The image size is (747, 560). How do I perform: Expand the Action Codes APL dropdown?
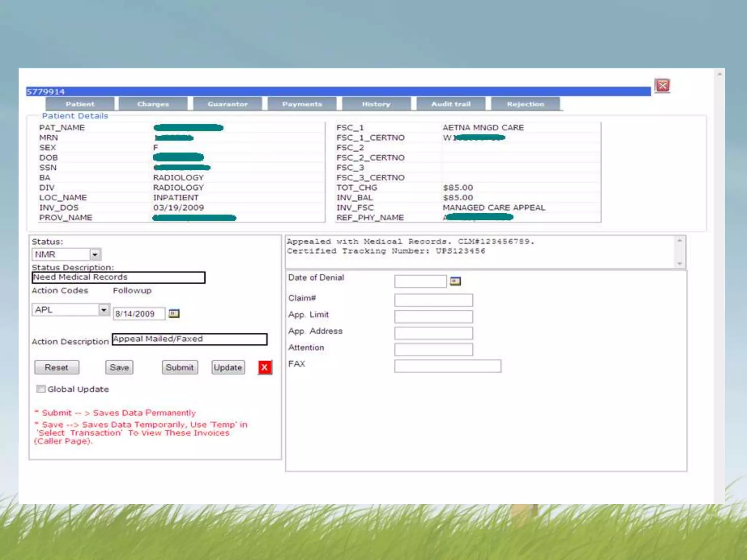point(104,310)
